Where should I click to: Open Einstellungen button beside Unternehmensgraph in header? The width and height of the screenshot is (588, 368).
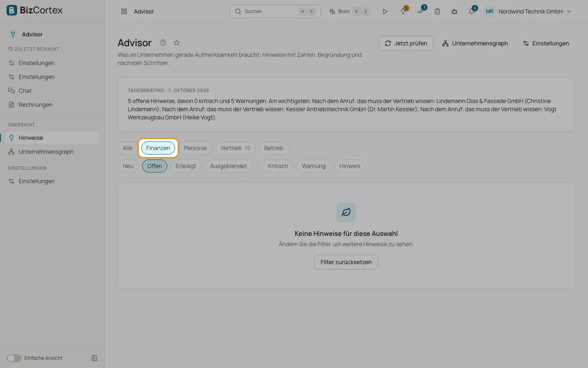[x=546, y=43]
